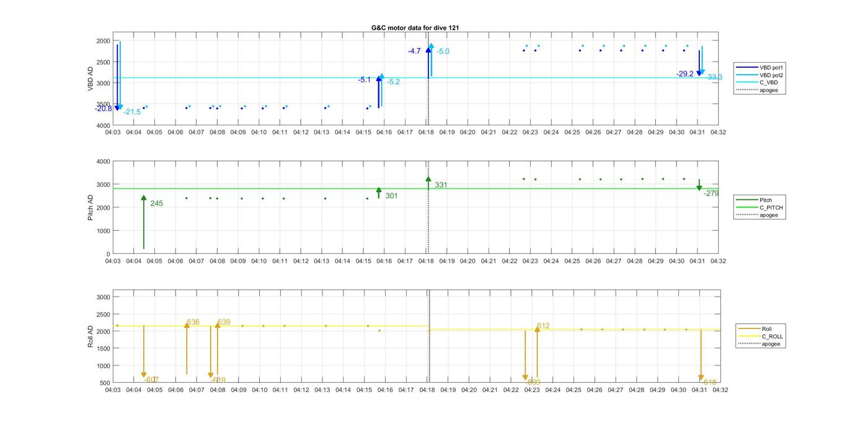Click the "3500" y-tick on the VBD plot
Screen dimensions: 868x430
pos(103,104)
